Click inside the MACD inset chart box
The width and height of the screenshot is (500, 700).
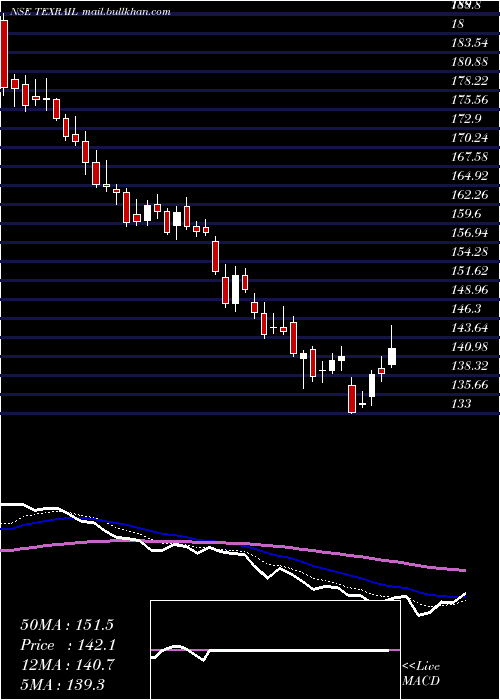click(275, 650)
